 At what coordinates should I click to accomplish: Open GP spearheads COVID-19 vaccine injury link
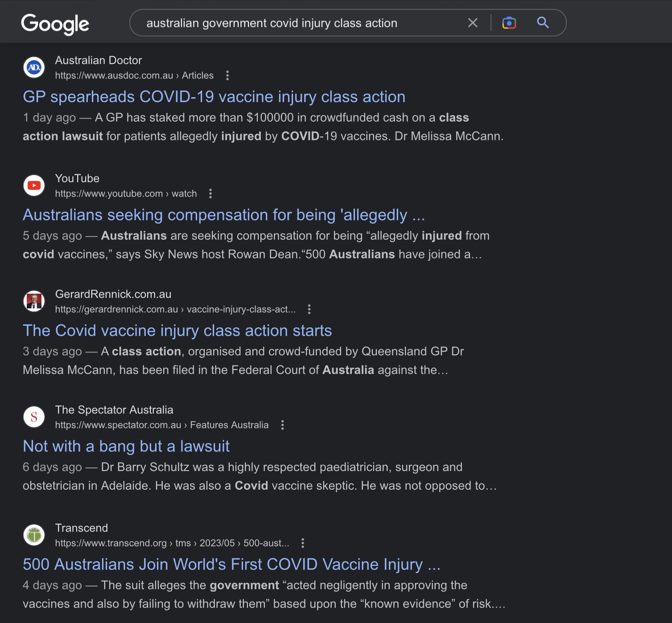tap(214, 97)
